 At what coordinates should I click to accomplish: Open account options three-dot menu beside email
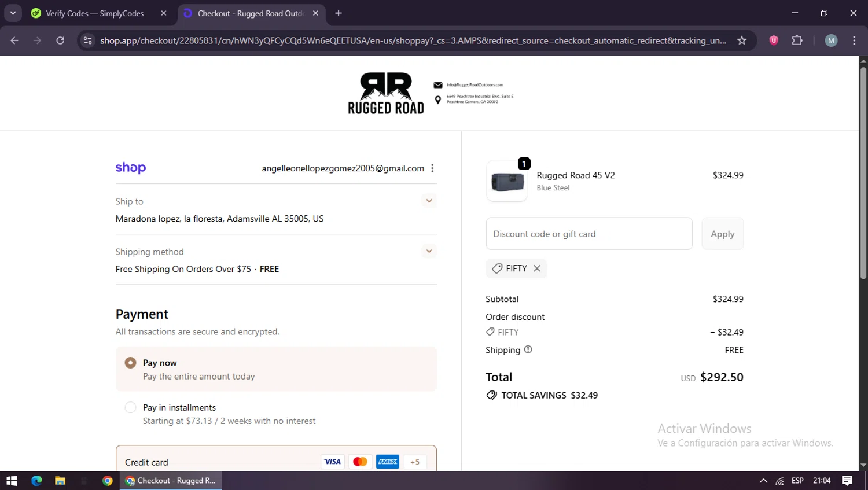coord(432,168)
